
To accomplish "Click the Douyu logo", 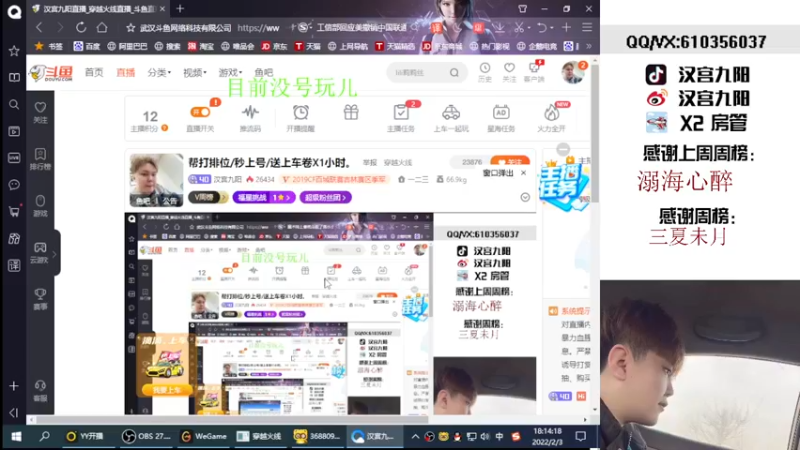I will (x=51, y=73).
